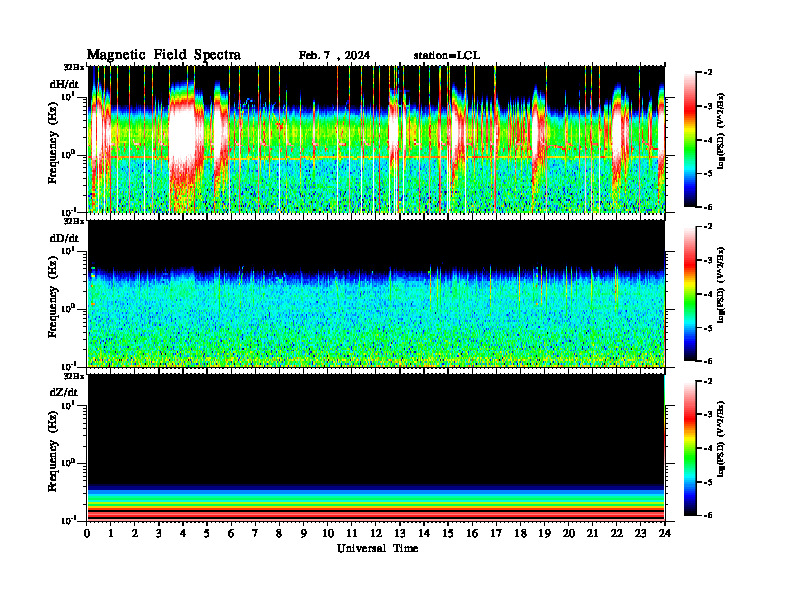Click the '-4' tick on the dD/dt color bar
792x612 pixels.
(708, 294)
